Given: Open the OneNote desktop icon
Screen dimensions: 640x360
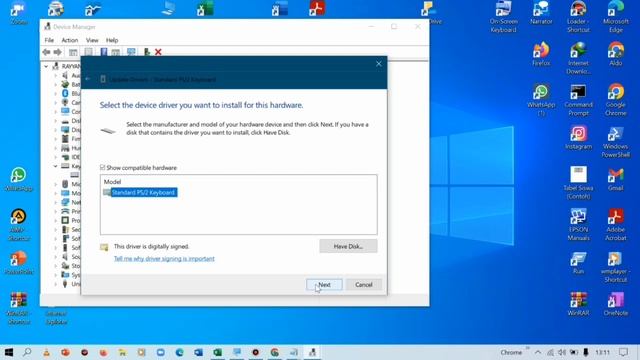Looking at the screenshot, I should (616, 304).
